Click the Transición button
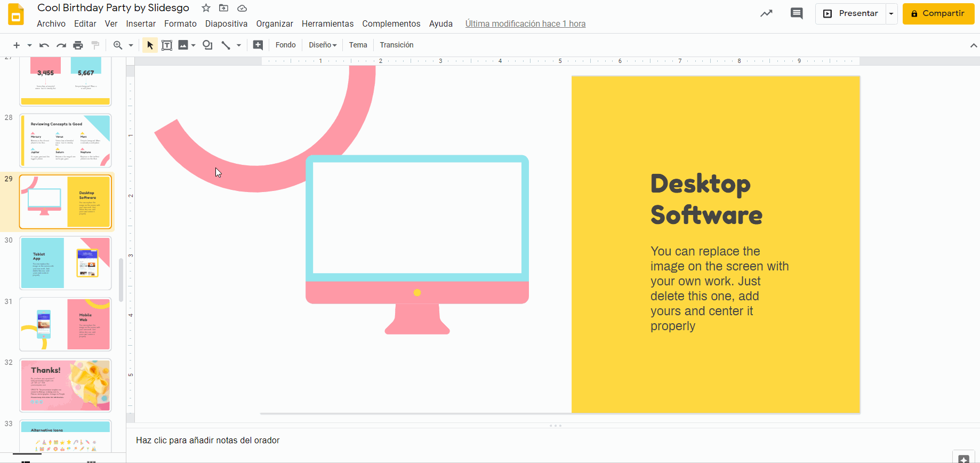Viewport: 980px width, 463px height. pos(397,45)
